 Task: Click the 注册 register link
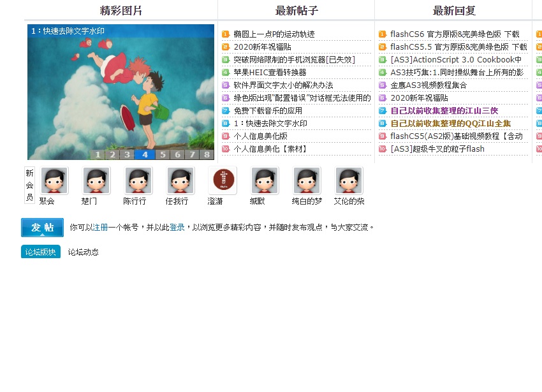coord(100,228)
